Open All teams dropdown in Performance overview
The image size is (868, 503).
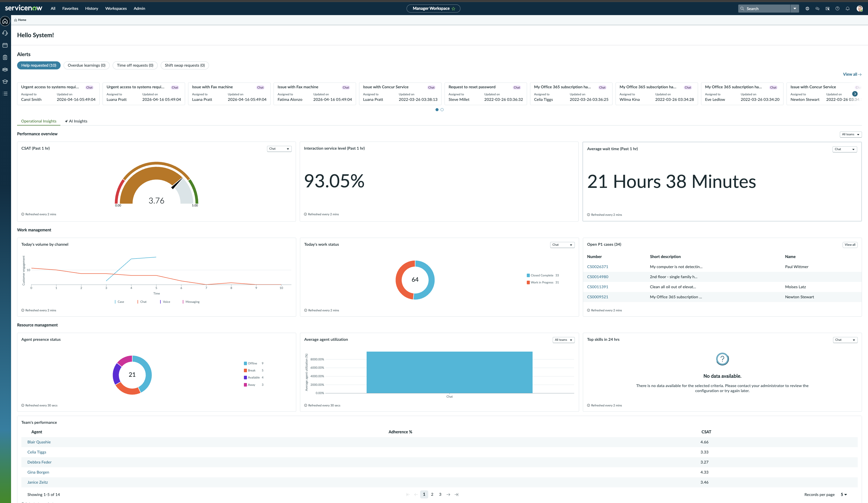click(850, 134)
